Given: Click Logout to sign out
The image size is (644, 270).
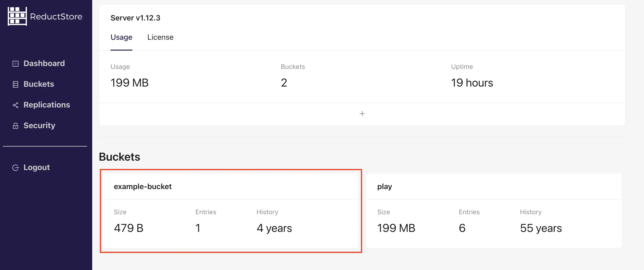Looking at the screenshot, I should click(36, 167).
